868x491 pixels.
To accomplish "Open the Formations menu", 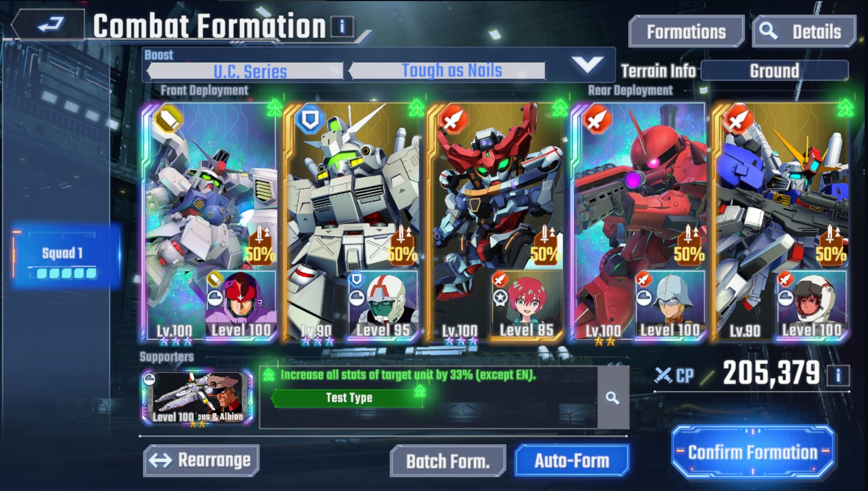I will [x=686, y=32].
